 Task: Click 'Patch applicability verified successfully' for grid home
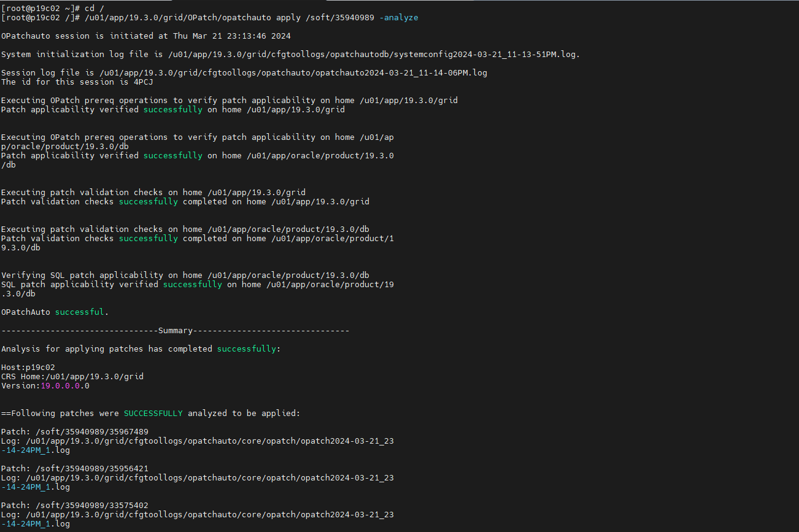tap(173, 110)
